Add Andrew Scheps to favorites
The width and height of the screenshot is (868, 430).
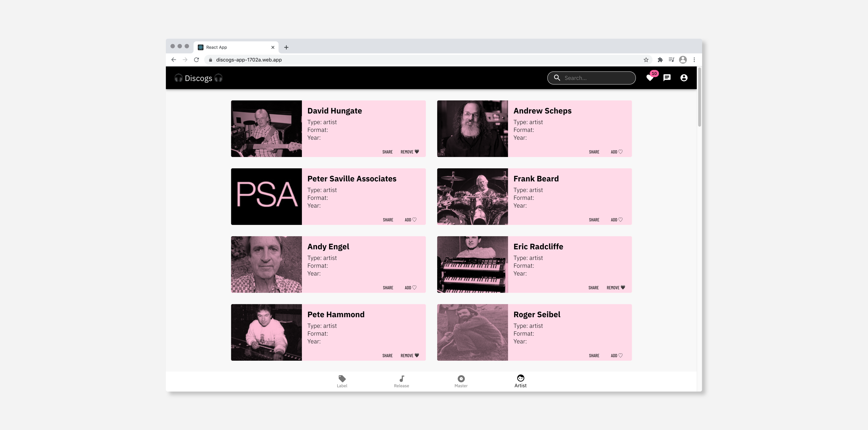(617, 152)
